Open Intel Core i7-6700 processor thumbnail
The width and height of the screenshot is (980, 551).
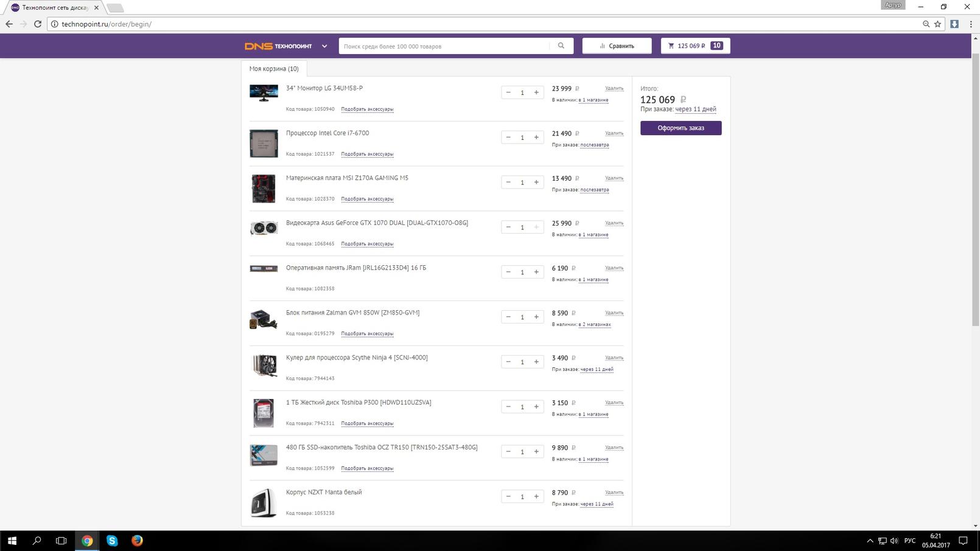[264, 143]
